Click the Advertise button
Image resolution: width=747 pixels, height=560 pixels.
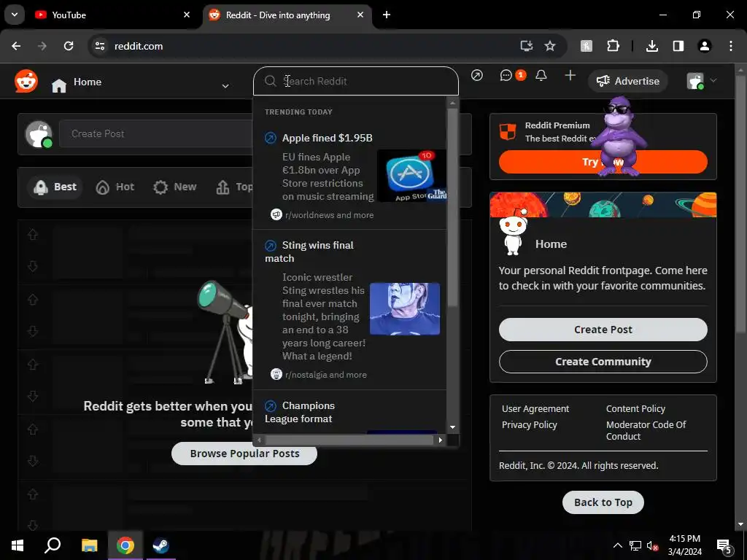click(x=628, y=81)
